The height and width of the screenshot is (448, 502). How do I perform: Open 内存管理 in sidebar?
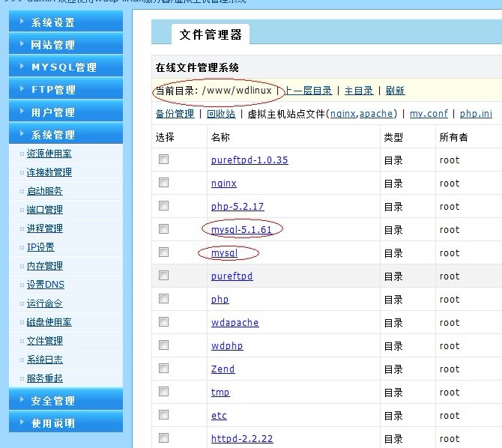[x=44, y=266]
